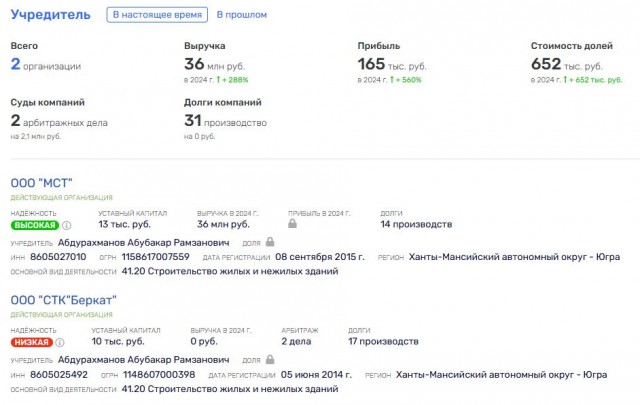This screenshot has height=405, width=640.
Task: Click founder Абдурахманов in СТК Беркат card
Action: click(143, 360)
